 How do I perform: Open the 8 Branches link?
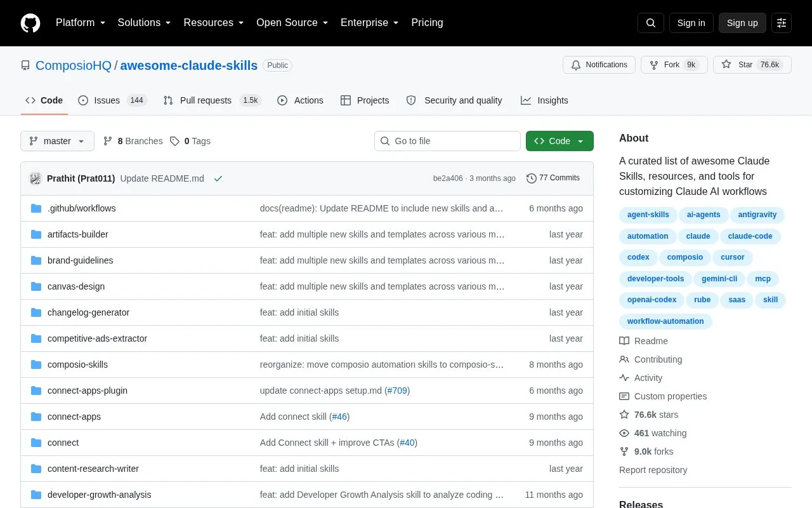point(133,141)
